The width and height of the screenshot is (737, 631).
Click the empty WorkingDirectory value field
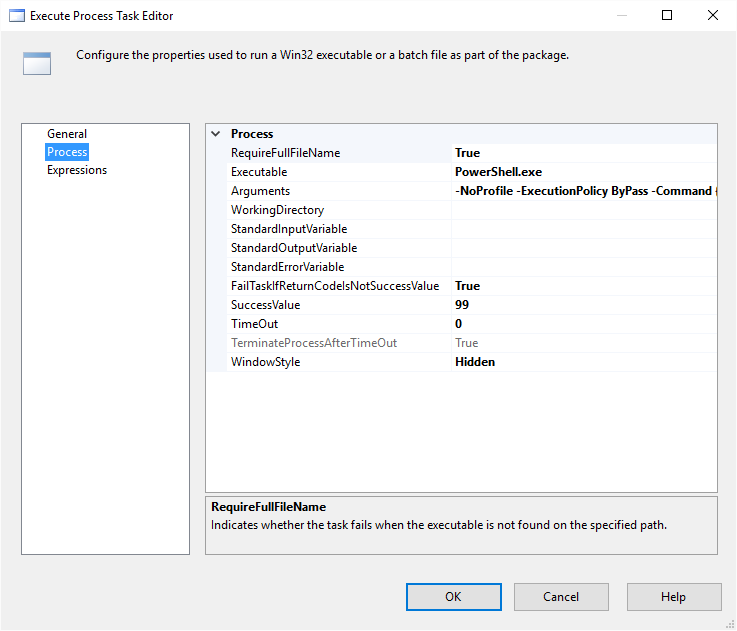coord(584,210)
